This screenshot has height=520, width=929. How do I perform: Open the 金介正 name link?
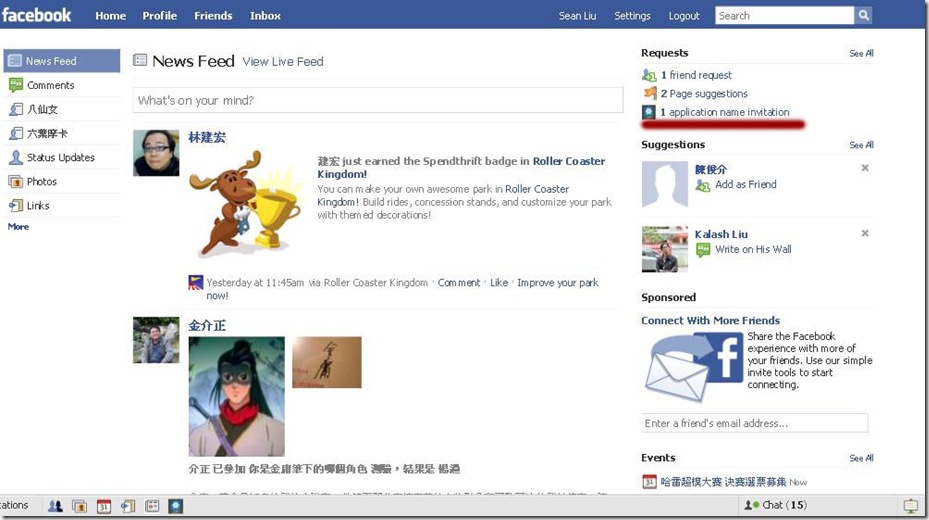(207, 325)
